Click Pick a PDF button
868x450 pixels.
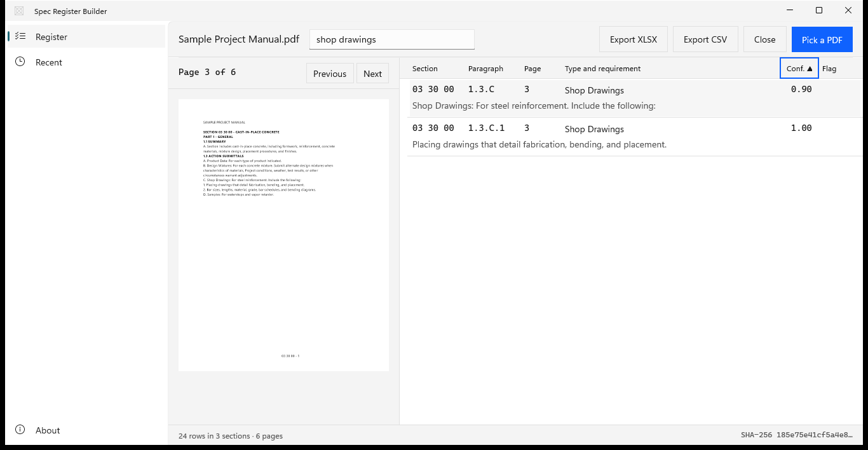[822, 39]
